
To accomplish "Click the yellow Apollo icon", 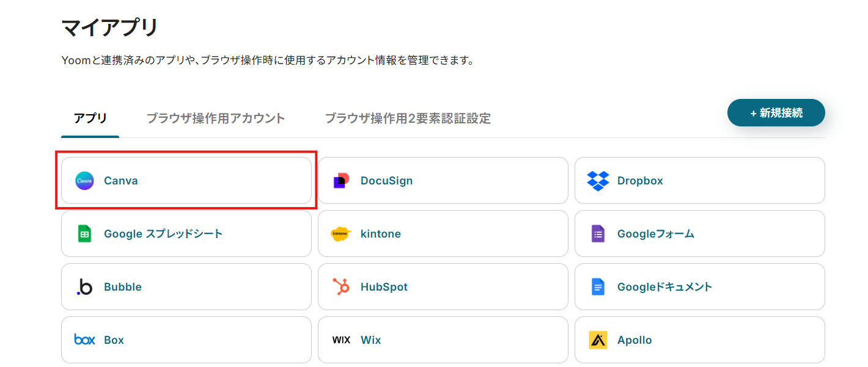I will coord(598,340).
